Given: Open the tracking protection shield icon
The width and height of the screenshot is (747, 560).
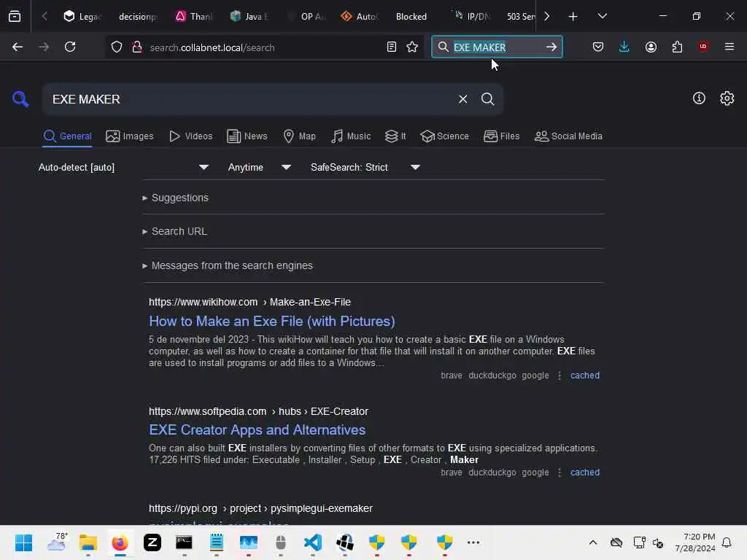Looking at the screenshot, I should click(117, 47).
